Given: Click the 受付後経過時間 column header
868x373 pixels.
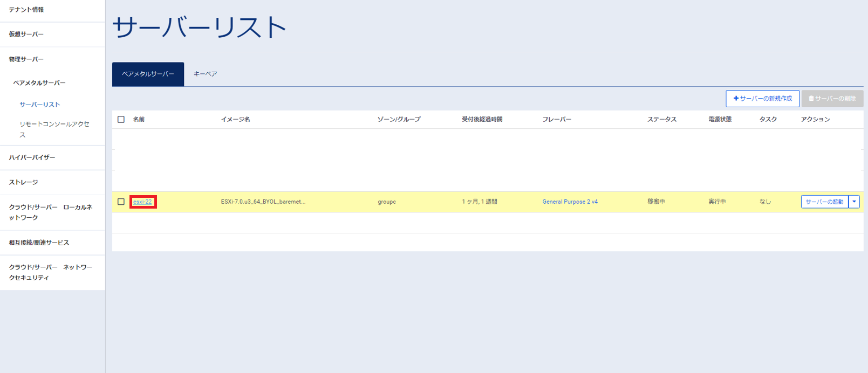Looking at the screenshot, I should pos(482,120).
